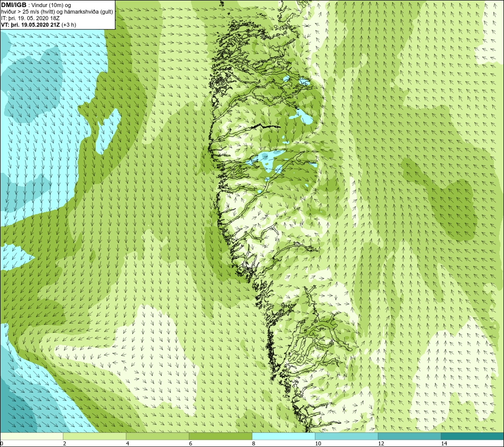Click the "hámarkshviða (gult)" text

(88, 12)
